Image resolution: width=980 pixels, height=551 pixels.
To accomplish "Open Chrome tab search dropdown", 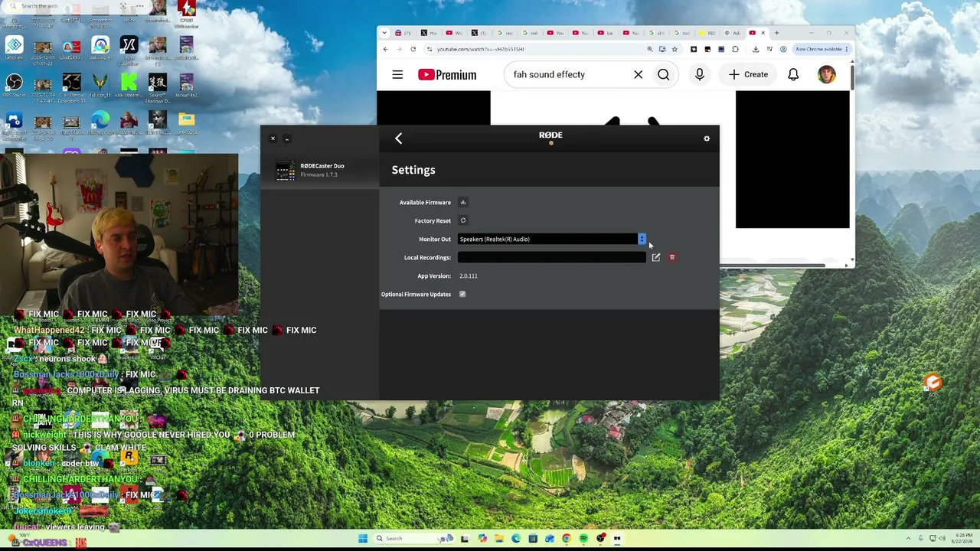I will click(x=384, y=33).
